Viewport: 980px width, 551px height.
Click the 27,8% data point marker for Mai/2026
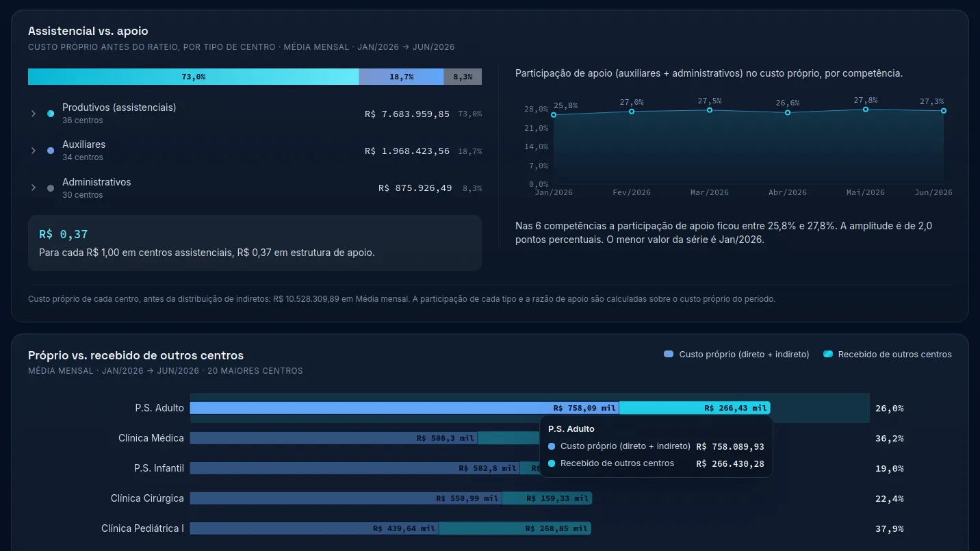click(x=866, y=110)
